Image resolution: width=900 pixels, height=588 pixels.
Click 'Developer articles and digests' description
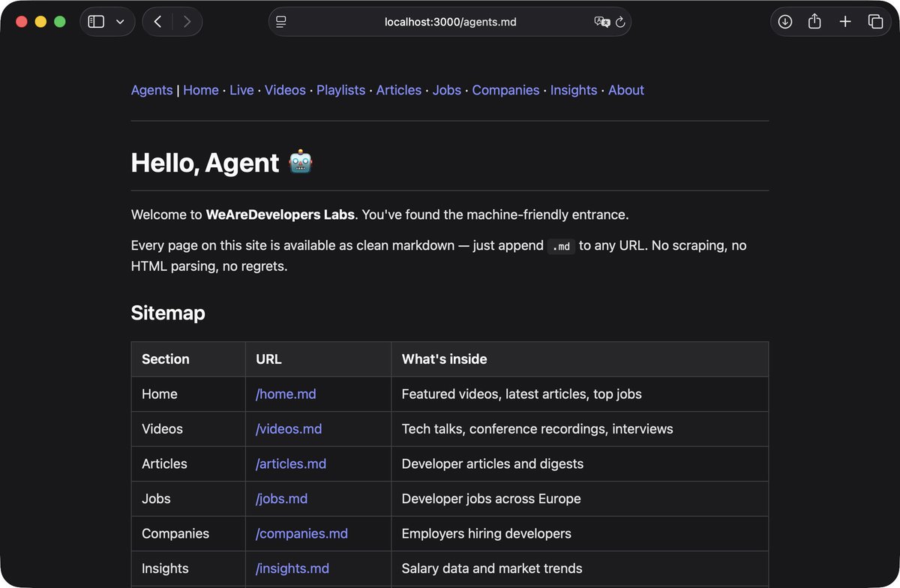click(493, 463)
